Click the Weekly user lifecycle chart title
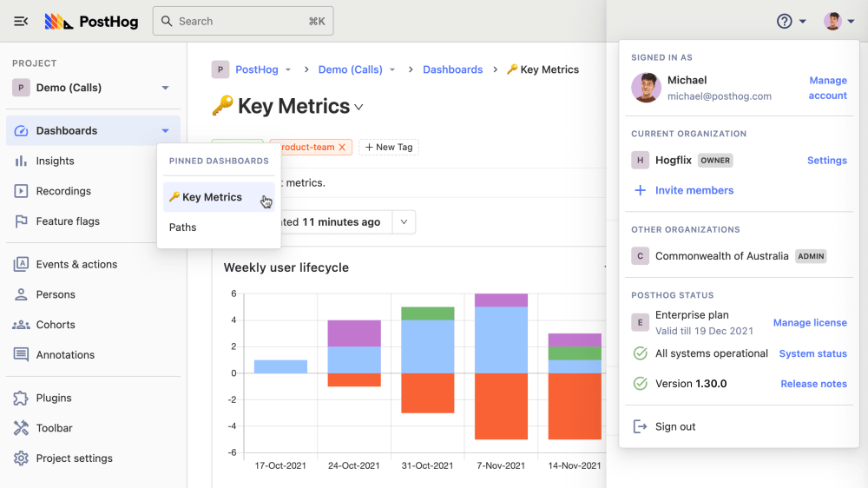This screenshot has height=488, width=868. (x=286, y=267)
